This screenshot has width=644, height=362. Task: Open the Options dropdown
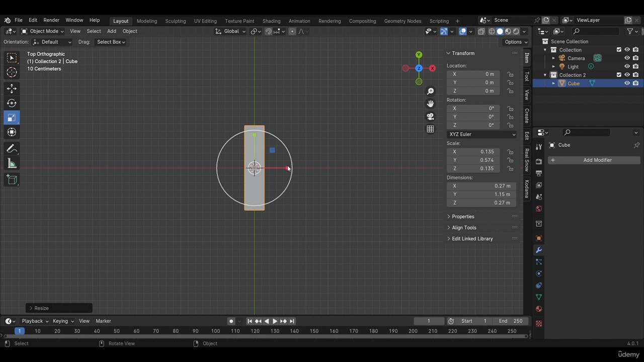pyautogui.click(x=516, y=42)
